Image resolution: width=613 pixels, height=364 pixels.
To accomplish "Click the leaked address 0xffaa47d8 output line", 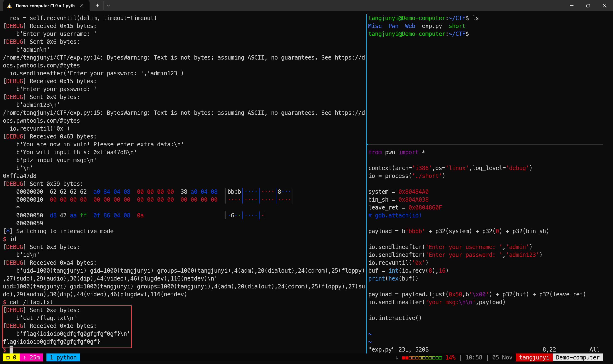I will coord(20,176).
